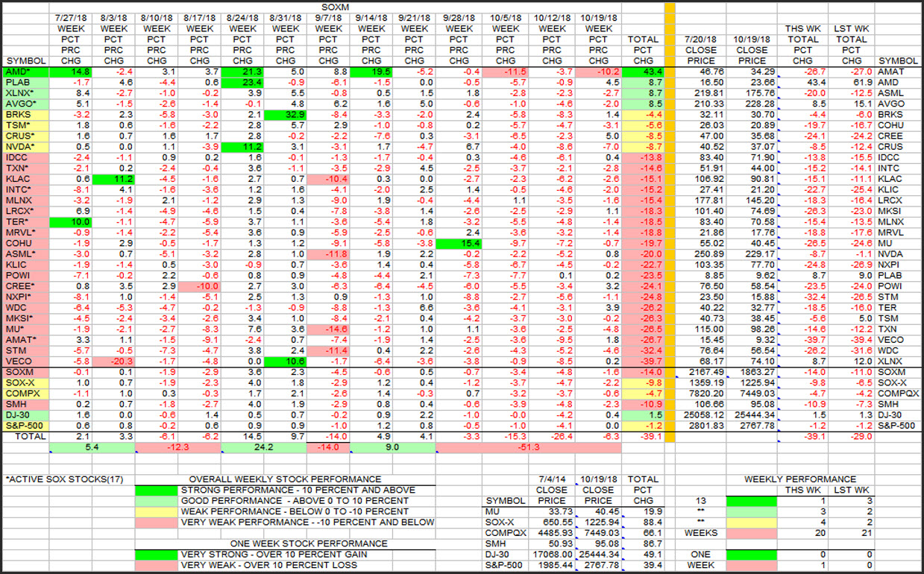Select the -51.3 multi-week total cell
This screenshot has width=924, height=574.
(x=528, y=447)
